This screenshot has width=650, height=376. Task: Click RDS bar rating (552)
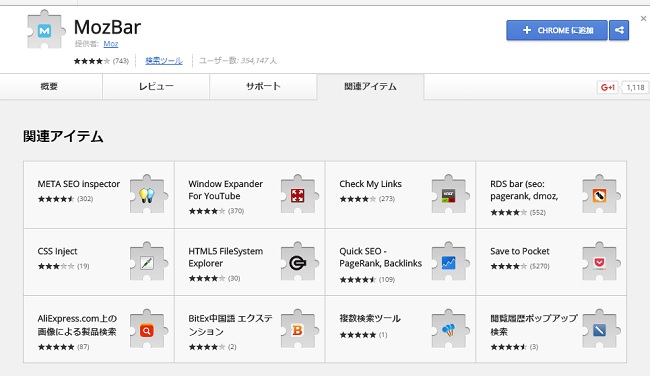tap(518, 212)
